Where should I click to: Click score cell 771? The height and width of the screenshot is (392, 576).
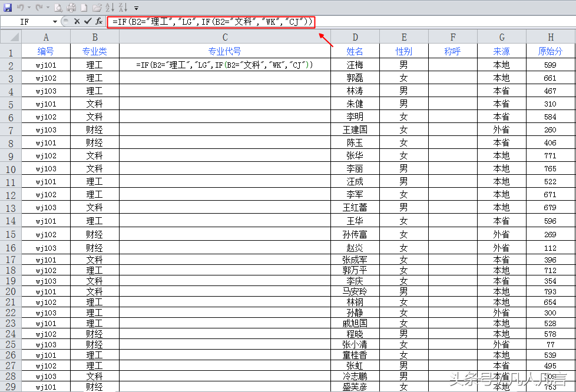click(x=550, y=155)
